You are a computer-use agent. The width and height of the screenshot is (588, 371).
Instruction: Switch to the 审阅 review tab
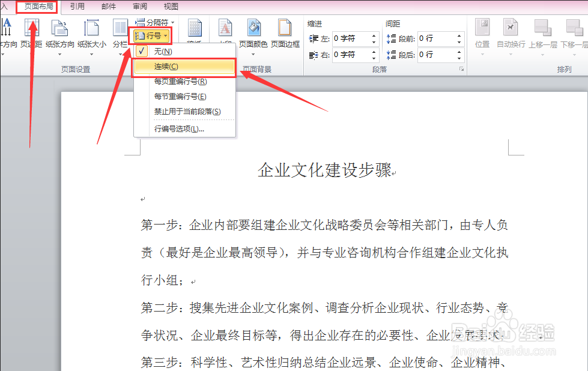point(140,7)
